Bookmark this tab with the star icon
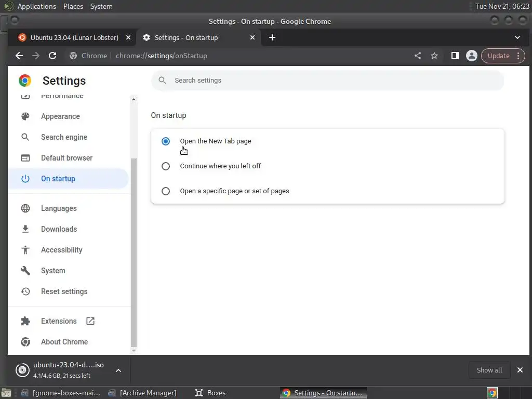 pyautogui.click(x=434, y=56)
